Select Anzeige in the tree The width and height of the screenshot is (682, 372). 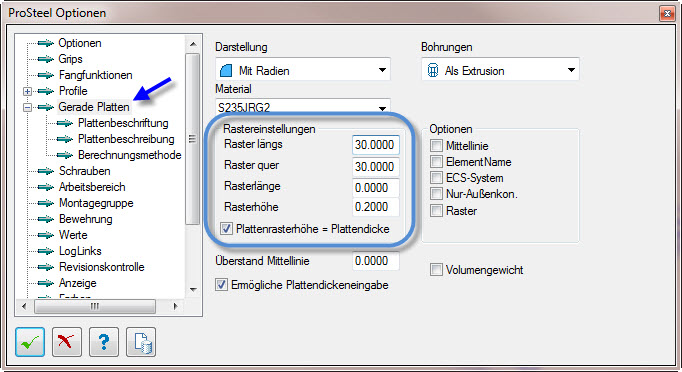point(78,283)
